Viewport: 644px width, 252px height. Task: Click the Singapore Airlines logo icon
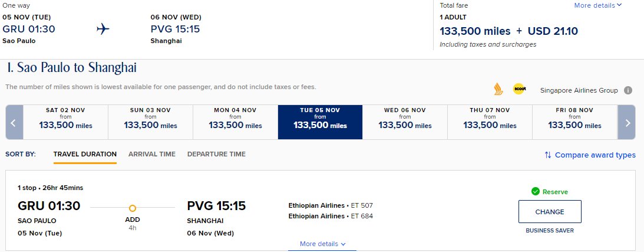click(x=498, y=89)
